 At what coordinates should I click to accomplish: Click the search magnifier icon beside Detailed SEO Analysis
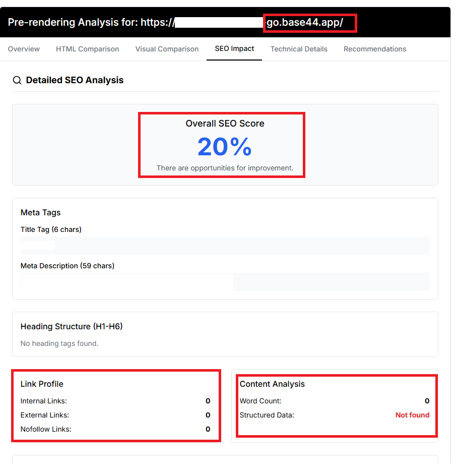pyautogui.click(x=17, y=80)
